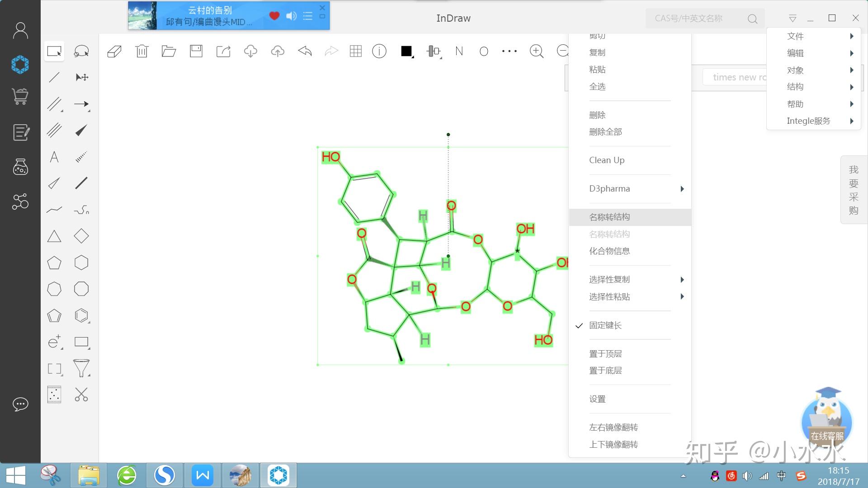Select 化合物信息 from the context menu
This screenshot has height=488, width=868.
(x=609, y=251)
